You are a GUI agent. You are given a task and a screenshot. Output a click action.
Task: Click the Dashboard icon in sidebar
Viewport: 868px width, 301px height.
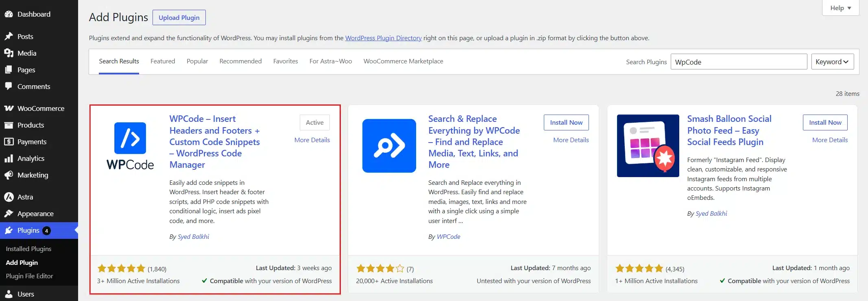pyautogui.click(x=9, y=14)
